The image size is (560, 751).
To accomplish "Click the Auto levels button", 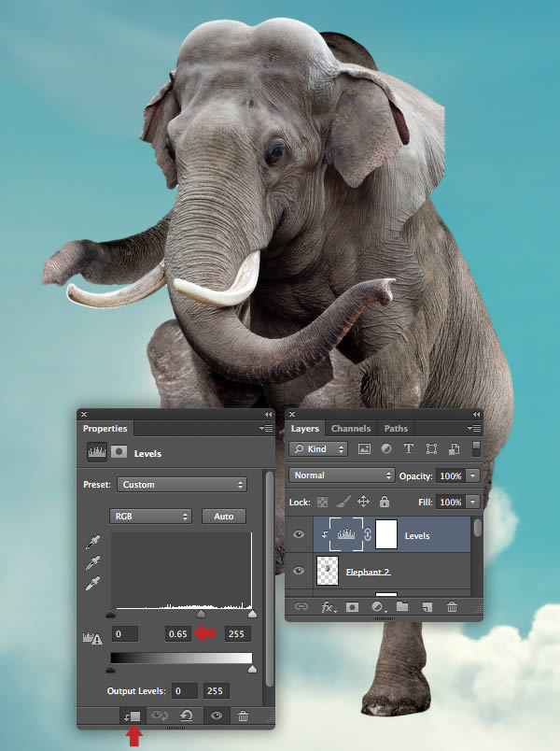I will click(223, 517).
